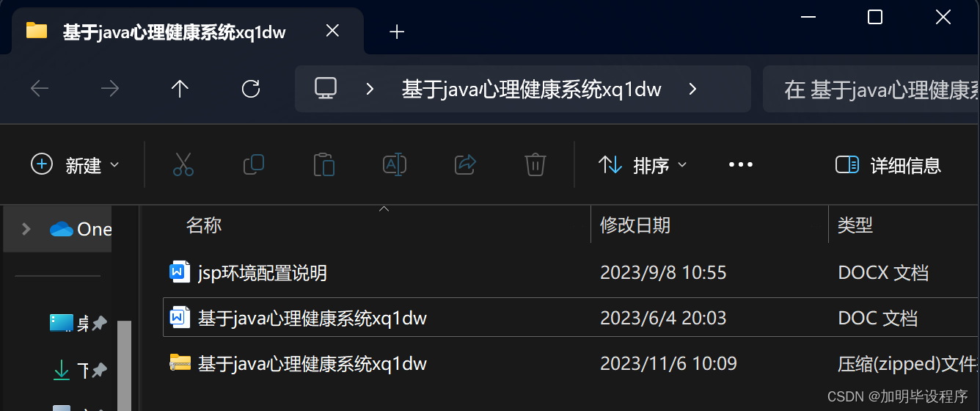Open the three-dots more options menu
The image size is (980, 411).
click(741, 165)
